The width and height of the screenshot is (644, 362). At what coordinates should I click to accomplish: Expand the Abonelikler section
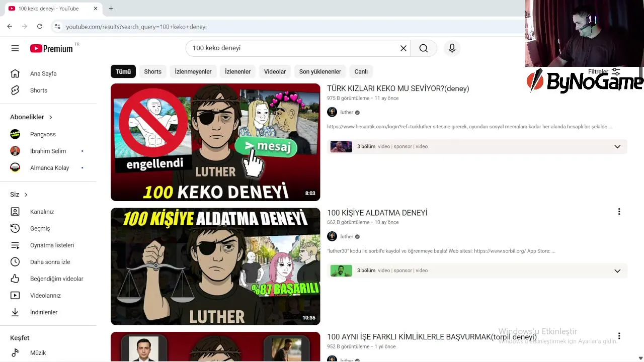31,117
